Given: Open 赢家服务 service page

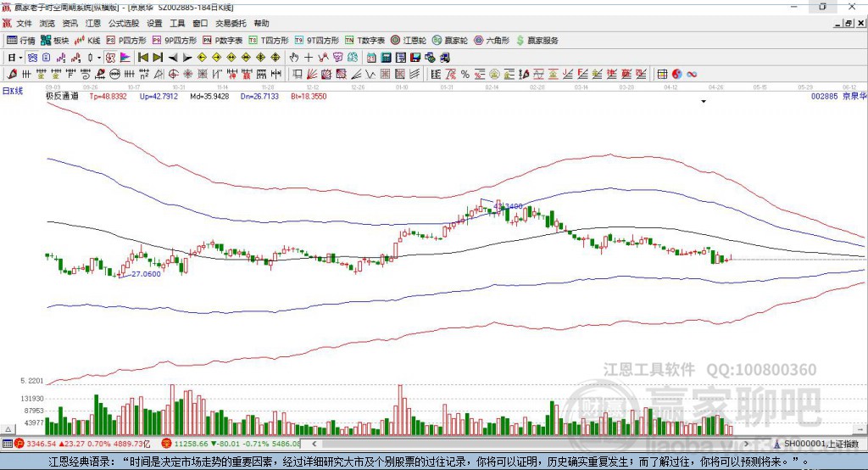Looking at the screenshot, I should [537, 41].
